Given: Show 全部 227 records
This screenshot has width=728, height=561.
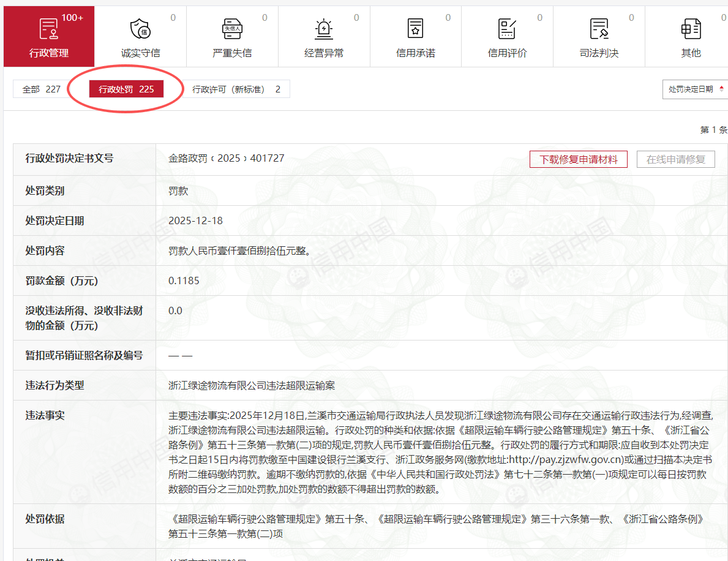Looking at the screenshot, I should click(41, 89).
